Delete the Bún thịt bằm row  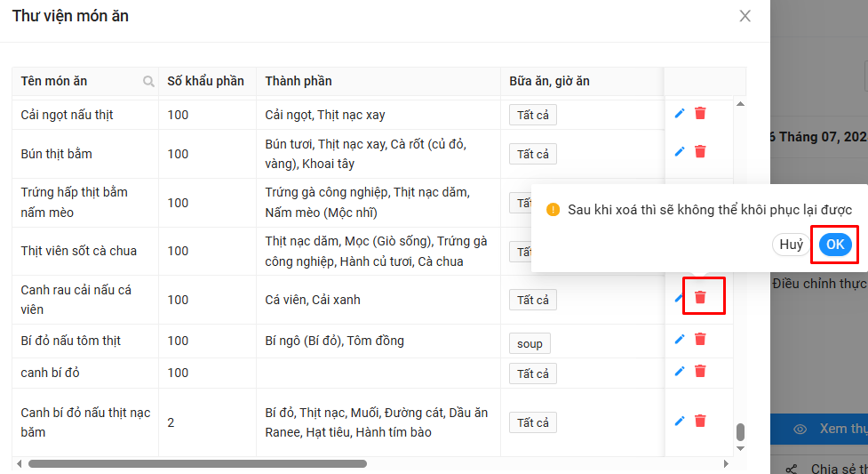pyautogui.click(x=700, y=151)
